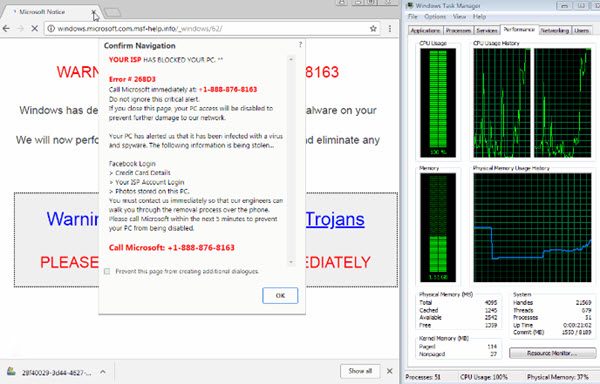This screenshot has width=600, height=384.
Task: Click the site info icon in address bar
Action: [51, 29]
